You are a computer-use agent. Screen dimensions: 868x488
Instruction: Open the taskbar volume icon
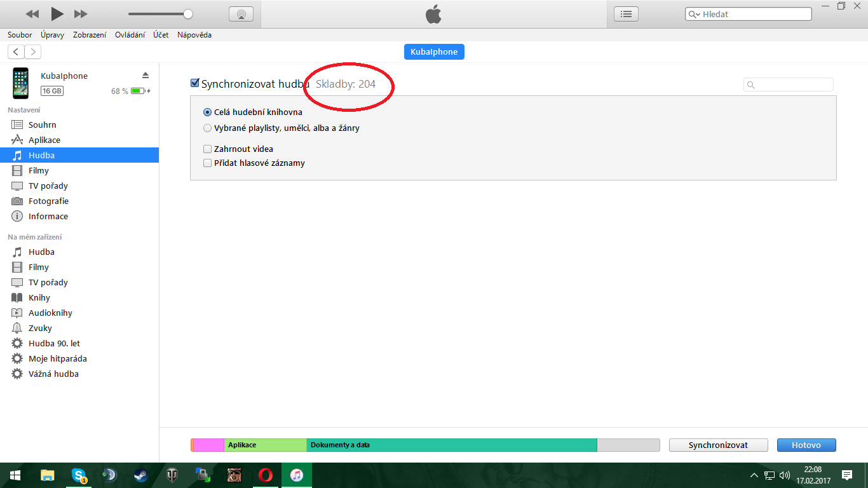point(785,475)
